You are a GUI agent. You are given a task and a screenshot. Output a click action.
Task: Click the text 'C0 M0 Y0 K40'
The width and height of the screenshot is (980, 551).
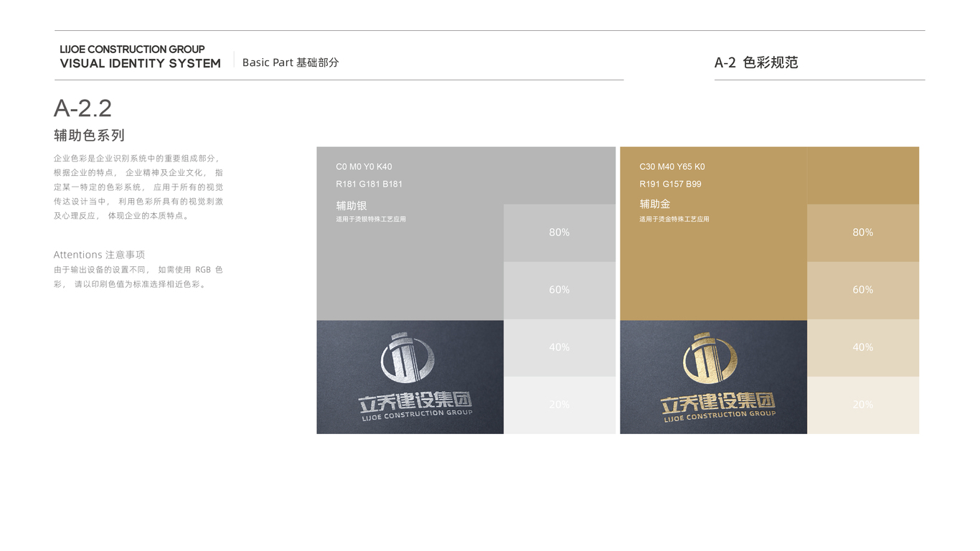tap(364, 166)
